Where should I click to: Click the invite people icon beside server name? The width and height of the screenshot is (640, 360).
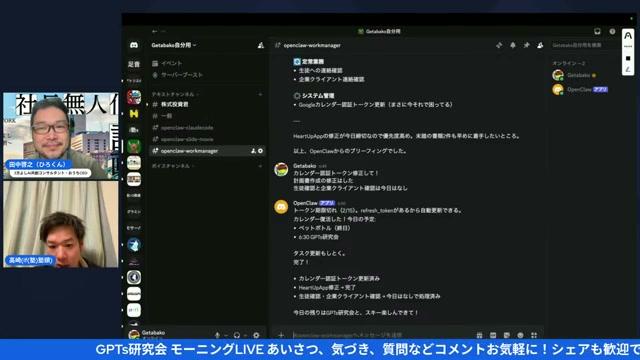point(260,45)
